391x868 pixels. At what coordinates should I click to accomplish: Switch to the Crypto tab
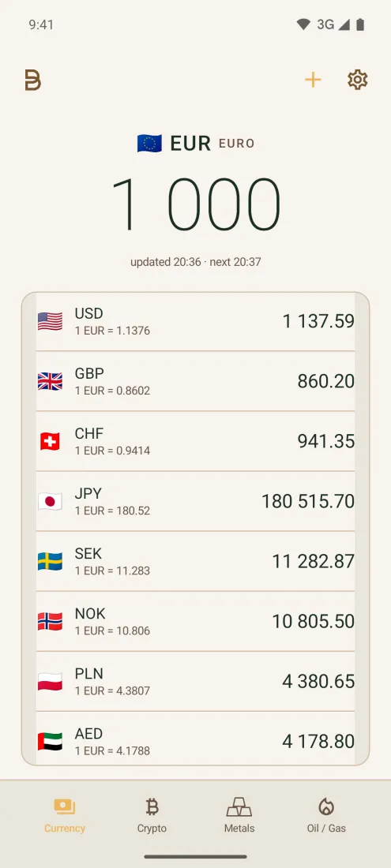[152, 815]
